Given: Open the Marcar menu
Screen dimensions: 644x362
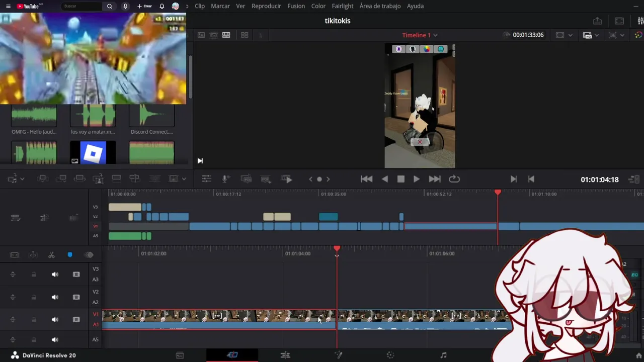Looking at the screenshot, I should 220,6.
